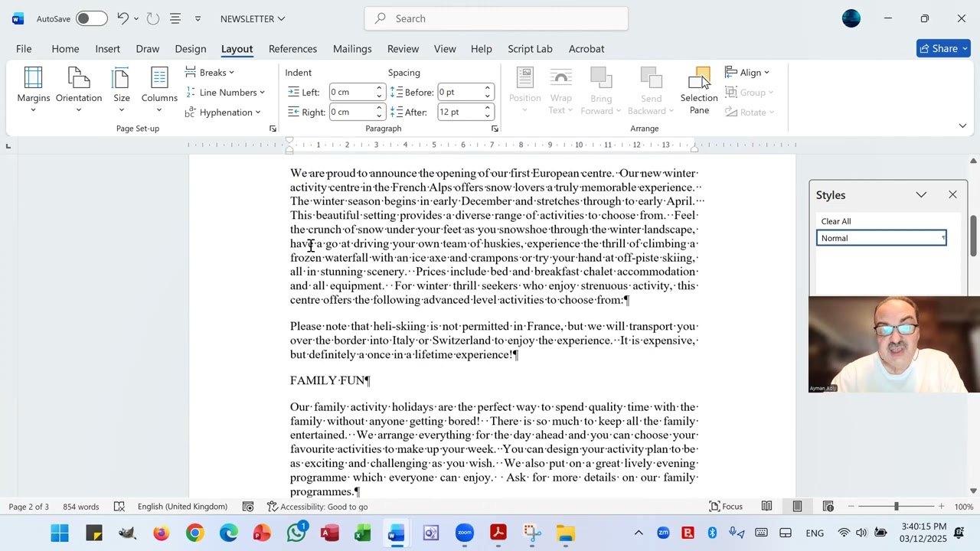Collapse the ribbon using the chevron
980x551 pixels.
pyautogui.click(x=962, y=126)
